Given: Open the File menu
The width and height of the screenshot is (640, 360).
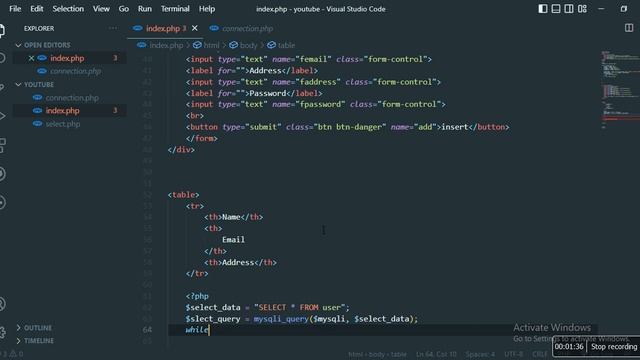Looking at the screenshot, I should coord(15,9).
